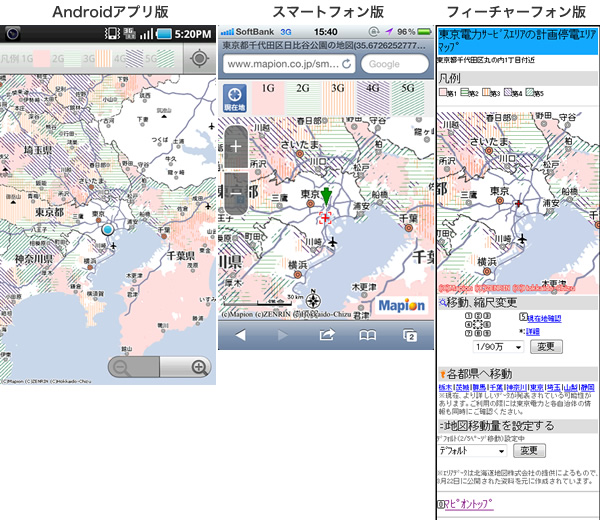The height and width of the screenshot is (520, 600).
Task: Tap the Safari share icon
Action: (x=326, y=336)
